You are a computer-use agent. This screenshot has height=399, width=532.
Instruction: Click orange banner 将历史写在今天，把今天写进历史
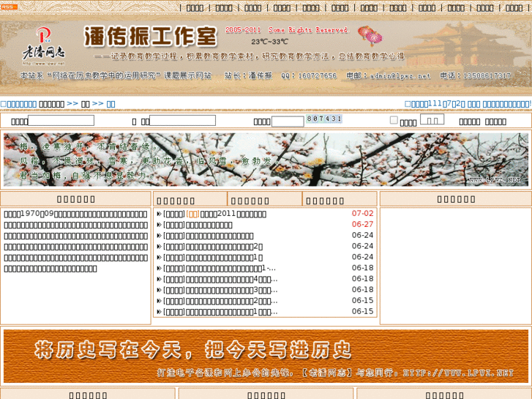click(x=266, y=356)
